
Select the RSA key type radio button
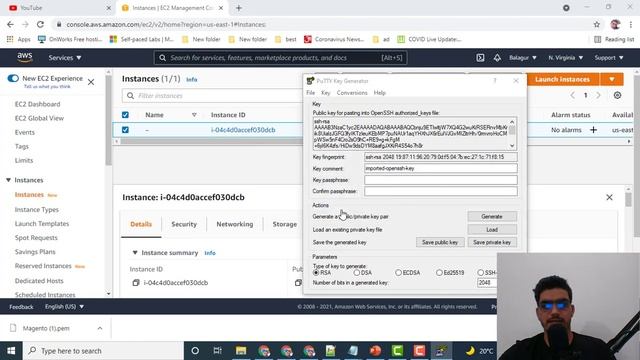point(316,272)
